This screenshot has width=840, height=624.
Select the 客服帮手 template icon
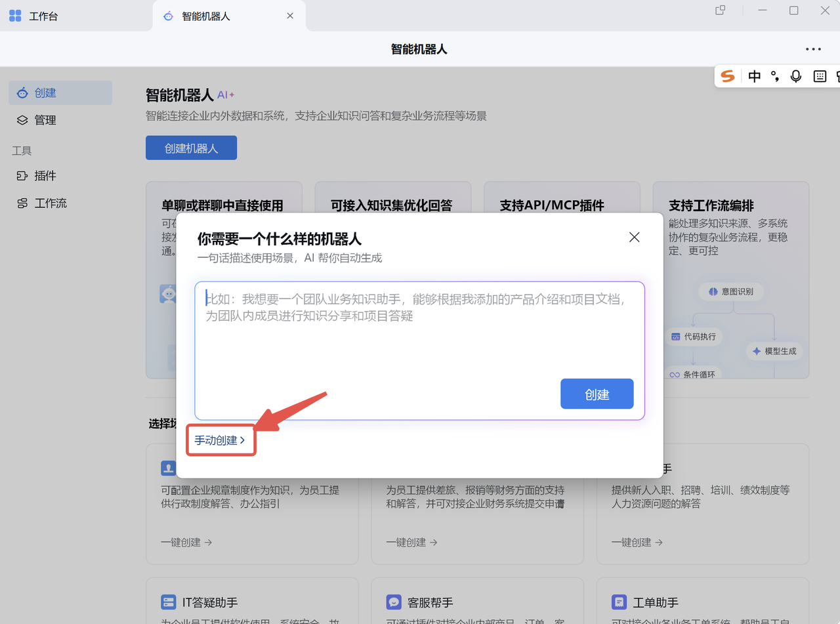pyautogui.click(x=394, y=602)
